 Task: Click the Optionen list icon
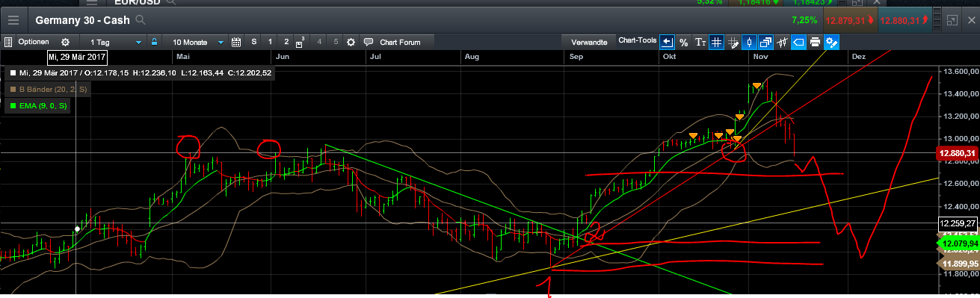(x=9, y=42)
